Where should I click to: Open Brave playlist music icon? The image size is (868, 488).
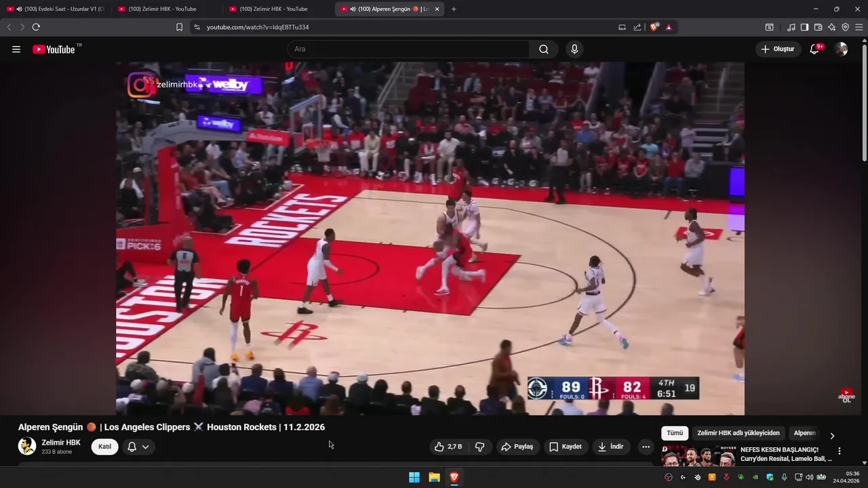[x=791, y=27]
